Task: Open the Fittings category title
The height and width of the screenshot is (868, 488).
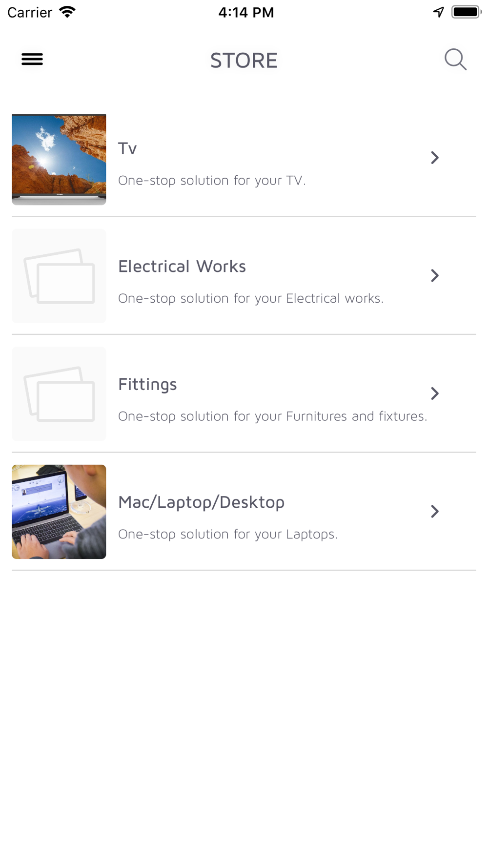Action: point(147,385)
